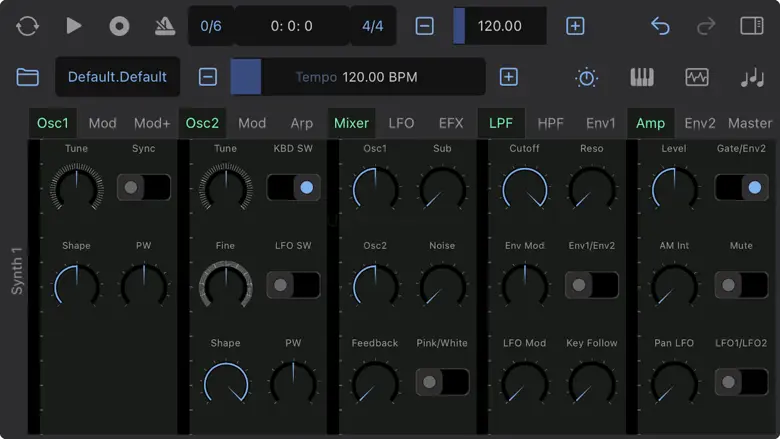This screenshot has height=439, width=780.
Task: Toggle the metronome icon
Action: [x=165, y=26]
